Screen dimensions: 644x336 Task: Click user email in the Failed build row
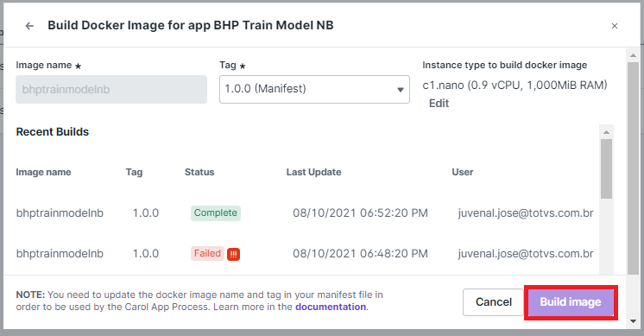click(526, 254)
